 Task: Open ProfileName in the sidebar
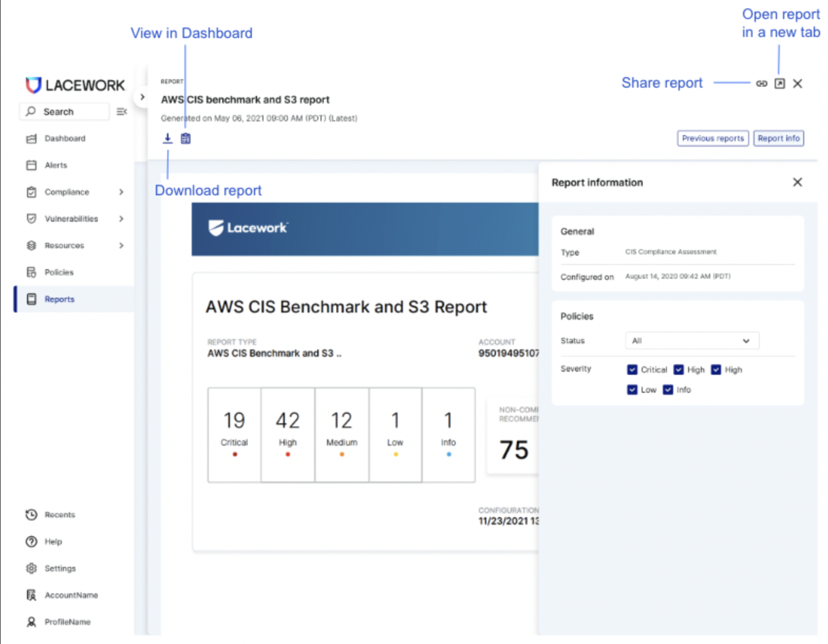[x=68, y=622]
